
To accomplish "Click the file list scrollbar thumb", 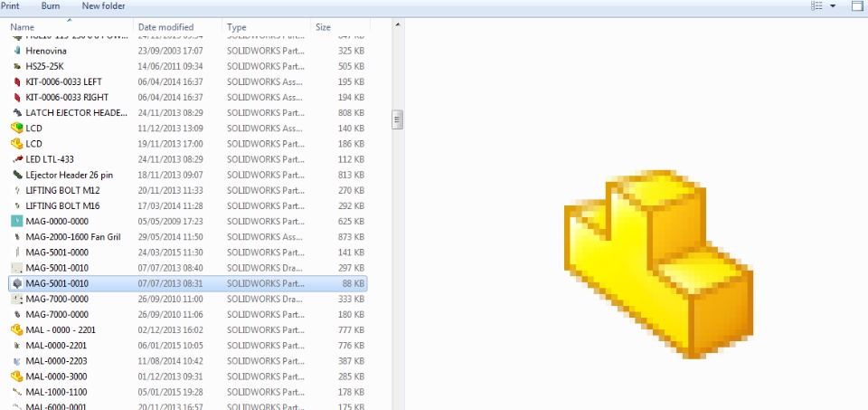I will tap(398, 119).
